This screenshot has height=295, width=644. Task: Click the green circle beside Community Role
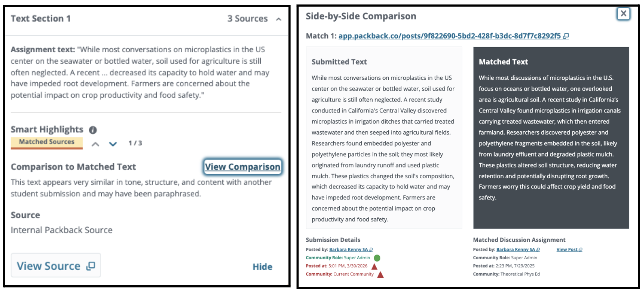tap(377, 258)
